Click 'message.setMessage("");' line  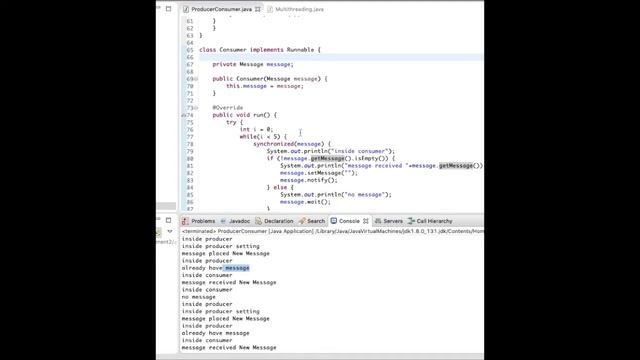(x=319, y=173)
